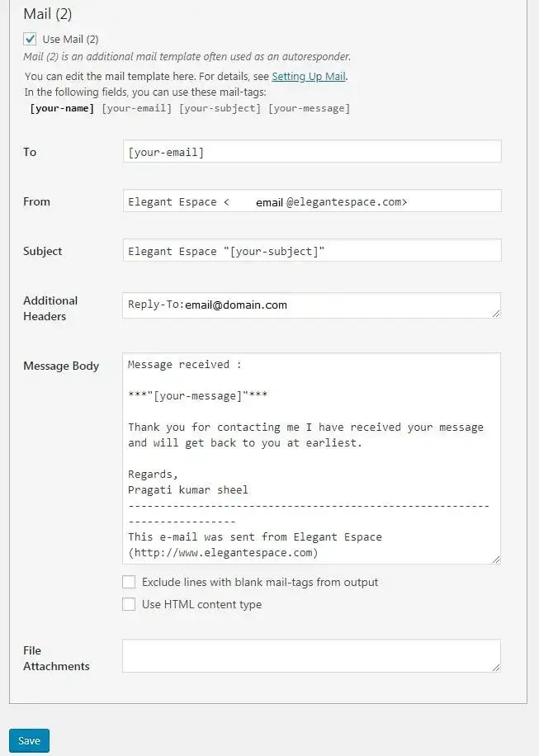Click the Subject input field

(x=312, y=251)
